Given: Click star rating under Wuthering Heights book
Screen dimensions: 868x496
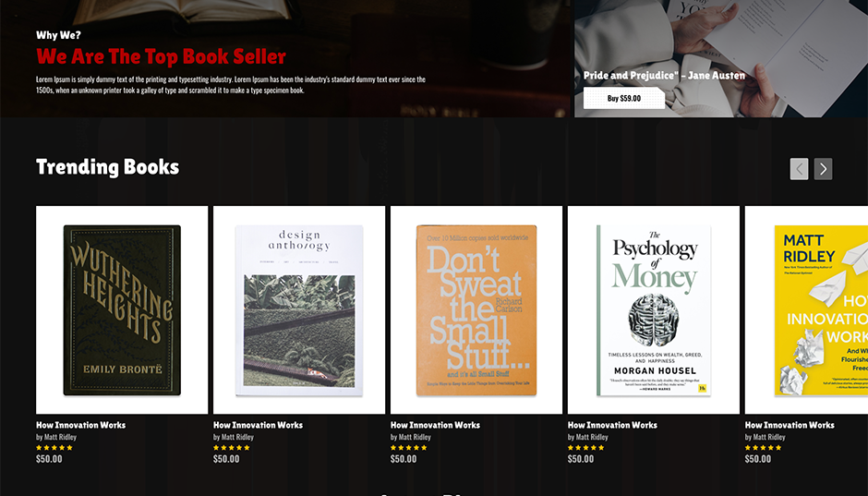Looking at the screenshot, I should pos(54,448).
